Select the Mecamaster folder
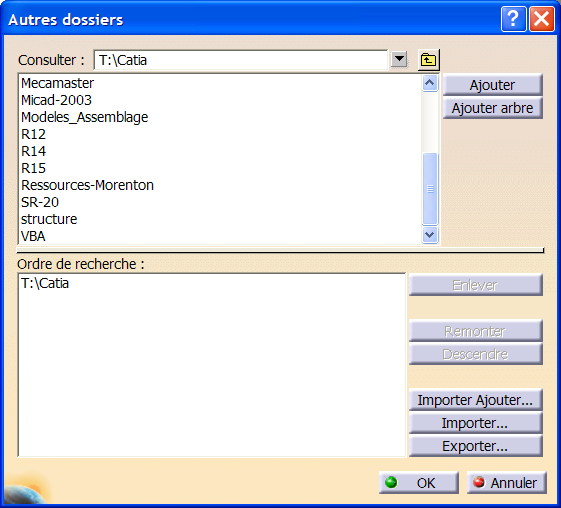Viewport: 561px width, 508px height. [x=57, y=83]
